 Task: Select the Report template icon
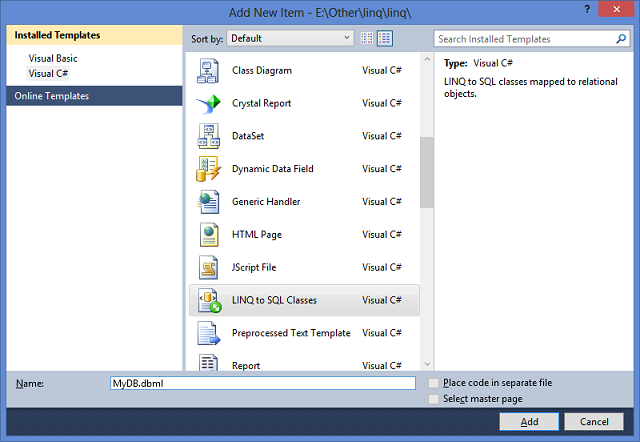[208, 362]
